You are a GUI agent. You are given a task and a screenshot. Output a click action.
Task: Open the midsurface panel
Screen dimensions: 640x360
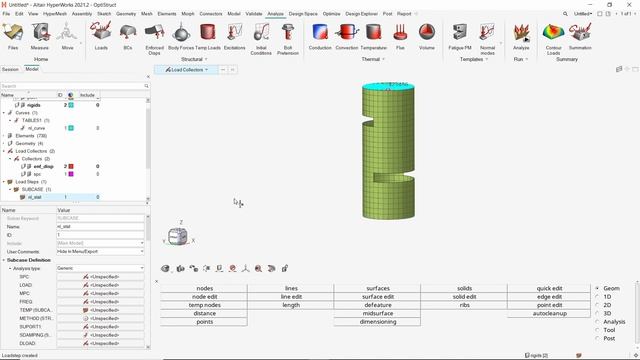click(378, 313)
